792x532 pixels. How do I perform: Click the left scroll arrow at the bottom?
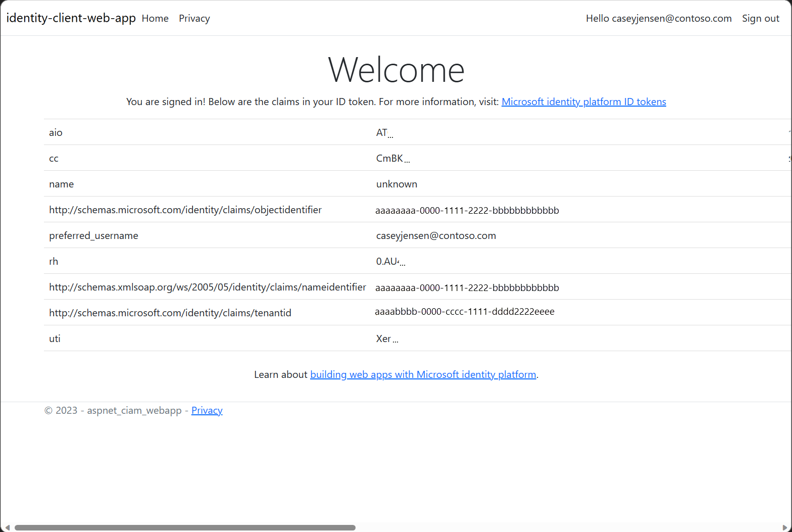[7, 527]
